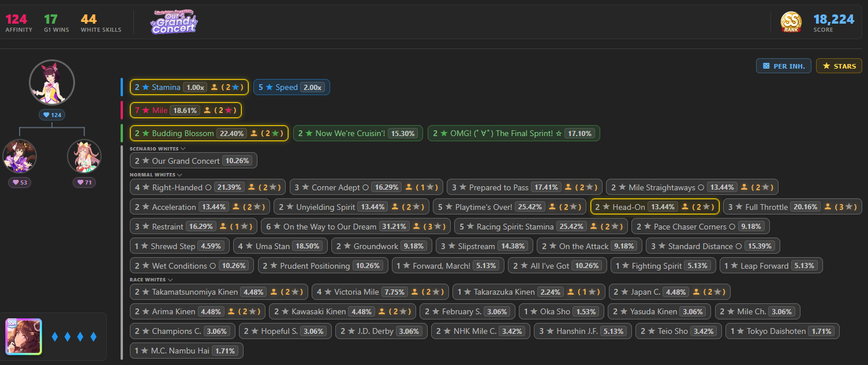Click the Pace Chaser Corners chip
868x365 pixels.
701,227
